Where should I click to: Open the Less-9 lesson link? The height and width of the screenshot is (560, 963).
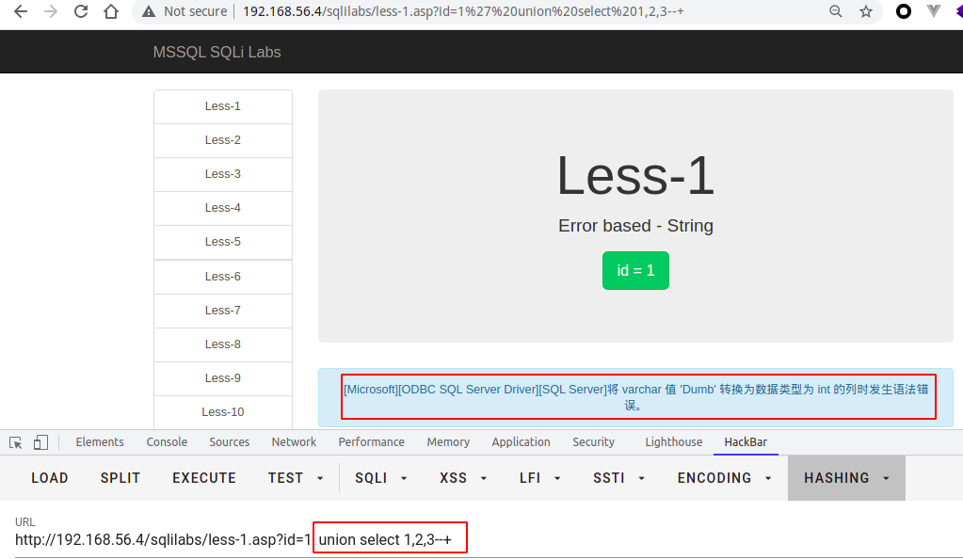(x=223, y=377)
